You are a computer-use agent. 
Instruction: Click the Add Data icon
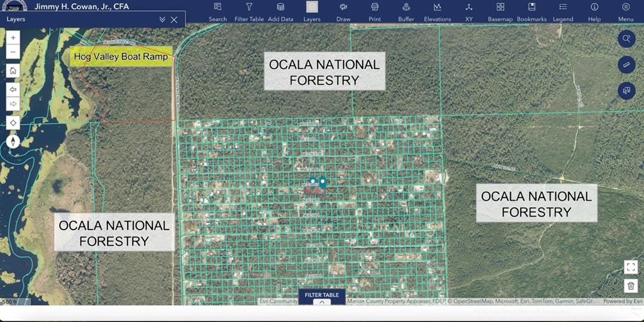click(280, 11)
